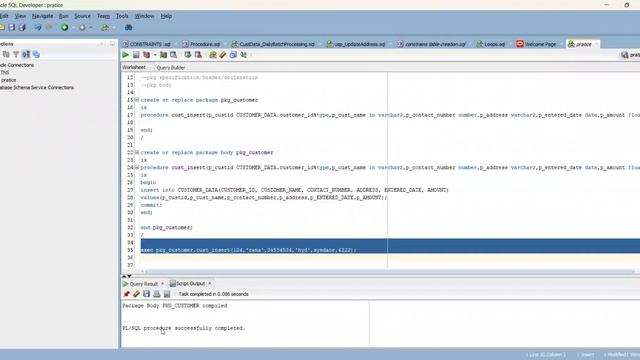Click the Refresh icon in Connections panel
Screen dimensions: 640x360
pos(6,54)
